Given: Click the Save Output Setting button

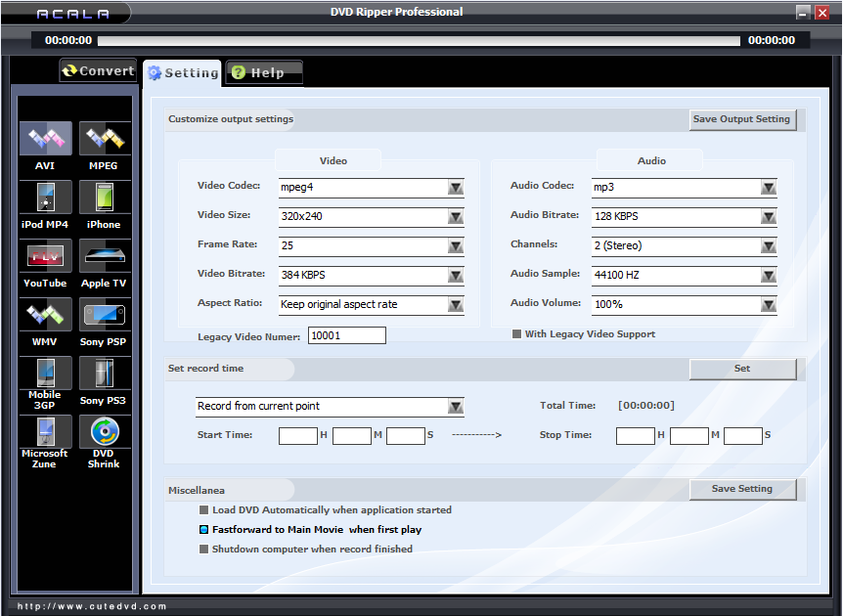Looking at the screenshot, I should click(x=741, y=119).
